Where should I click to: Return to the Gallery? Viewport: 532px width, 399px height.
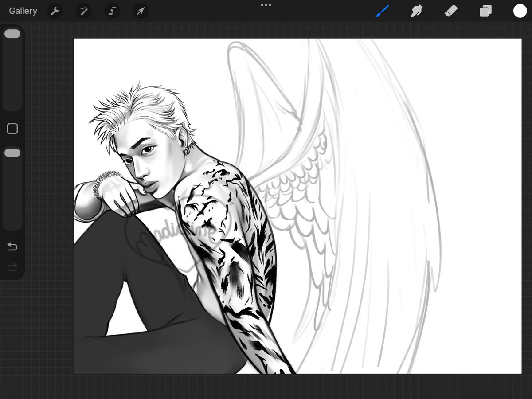[x=23, y=11]
